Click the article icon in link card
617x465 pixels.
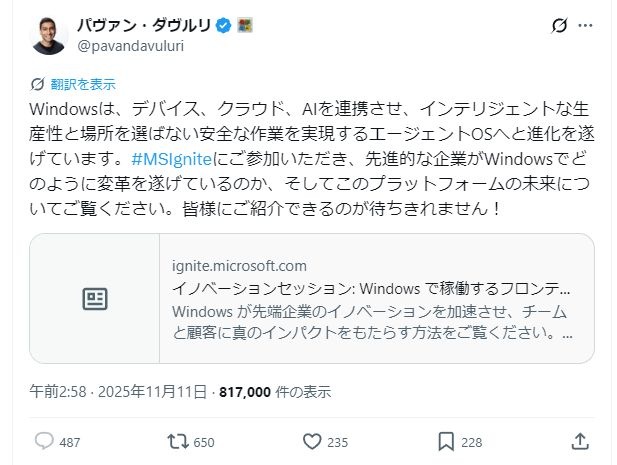click(x=95, y=298)
